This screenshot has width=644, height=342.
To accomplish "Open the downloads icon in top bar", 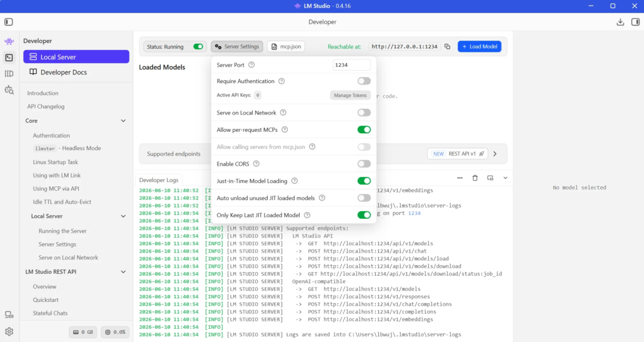I will [620, 22].
